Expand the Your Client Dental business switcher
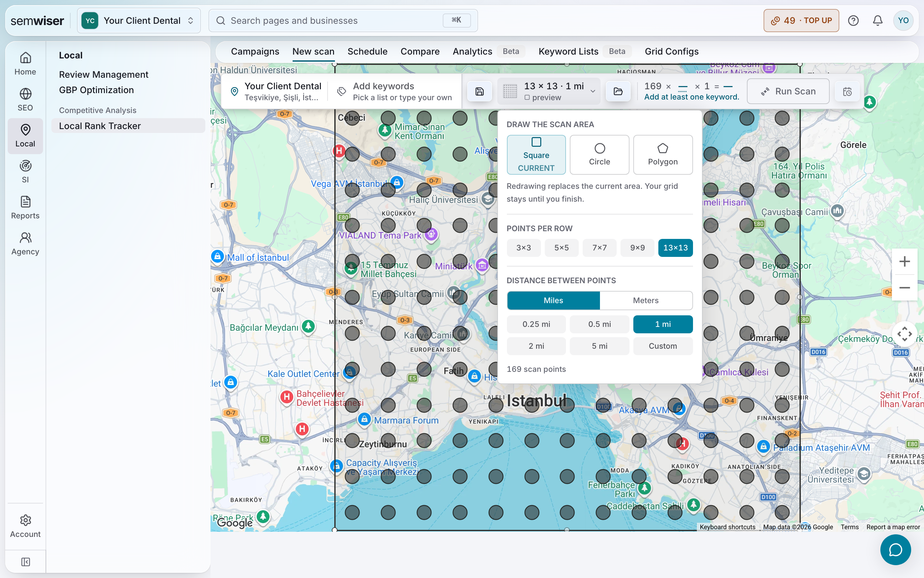 click(139, 21)
